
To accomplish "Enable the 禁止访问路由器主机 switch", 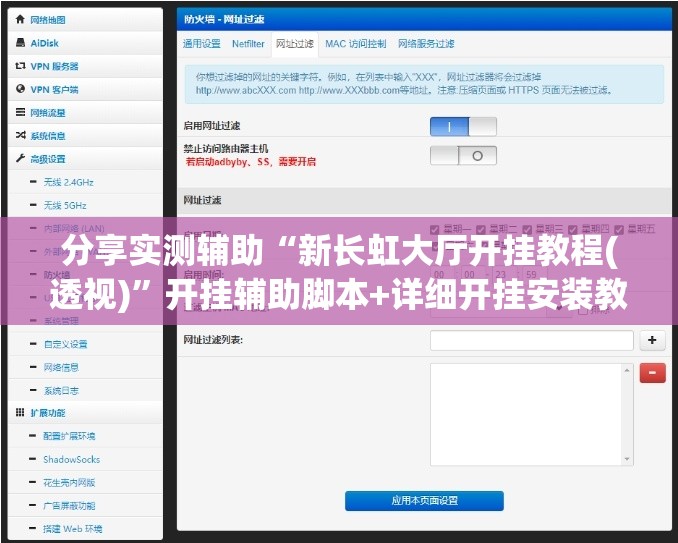I will [463, 155].
